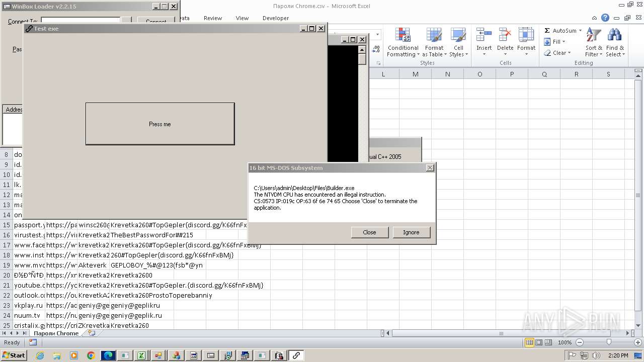Open Microsoft Edge taskbar icon
The height and width of the screenshot is (362, 644).
click(x=108, y=355)
